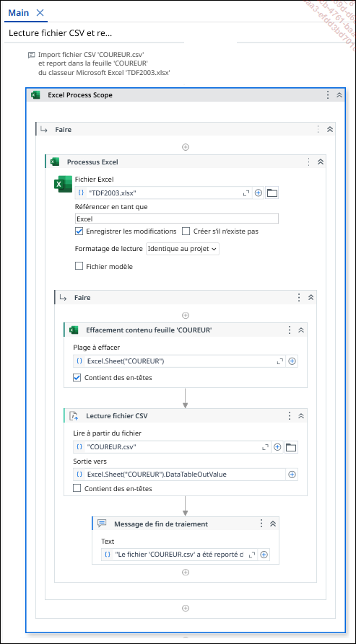Open Processus Excel options menu
Screen dimensions: 356x644
309,162
